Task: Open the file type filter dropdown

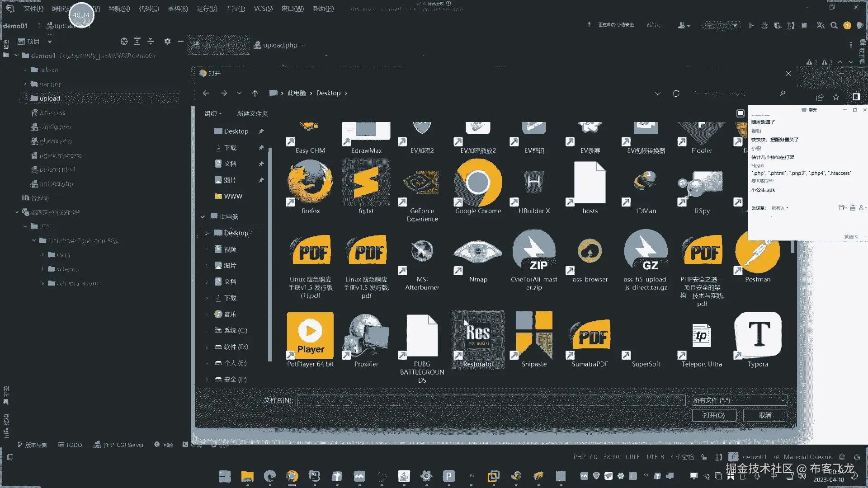Action: pyautogui.click(x=739, y=400)
